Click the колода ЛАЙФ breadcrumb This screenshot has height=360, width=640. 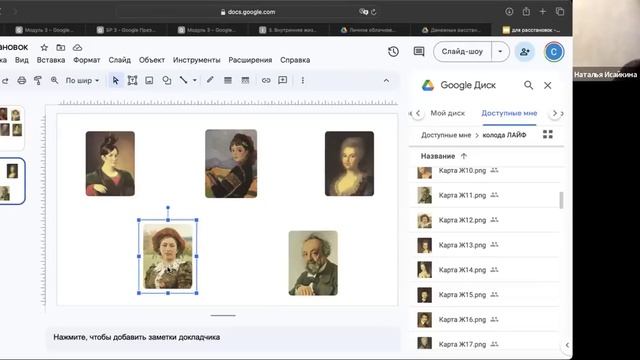click(504, 135)
